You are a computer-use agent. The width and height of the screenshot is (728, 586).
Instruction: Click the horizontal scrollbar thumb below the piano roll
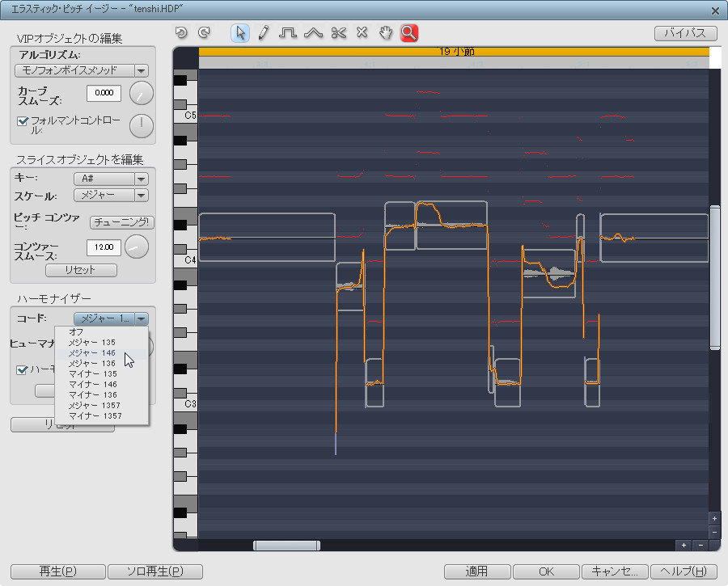pos(286,545)
